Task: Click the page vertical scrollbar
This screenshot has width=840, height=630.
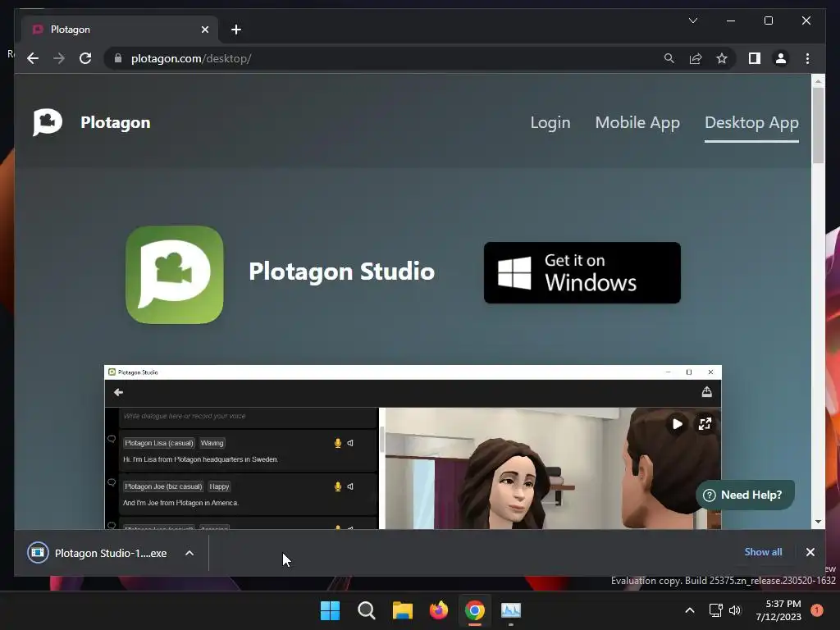Action: (818, 126)
